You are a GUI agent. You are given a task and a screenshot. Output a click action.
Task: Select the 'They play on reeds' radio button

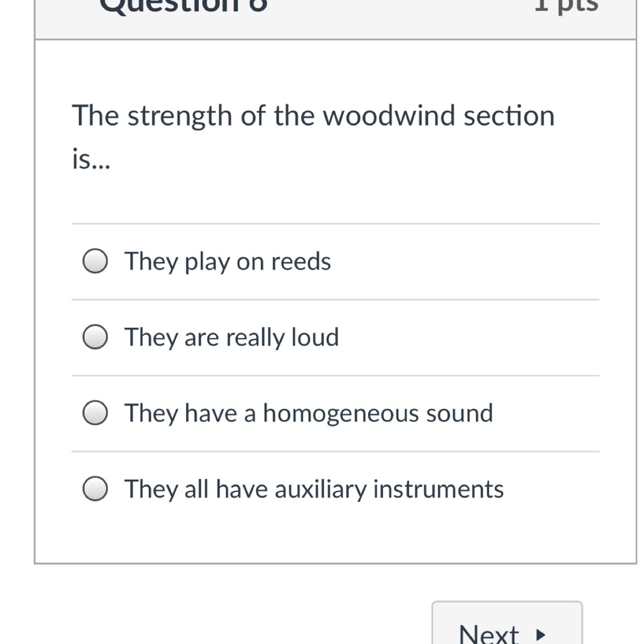pyautogui.click(x=96, y=261)
